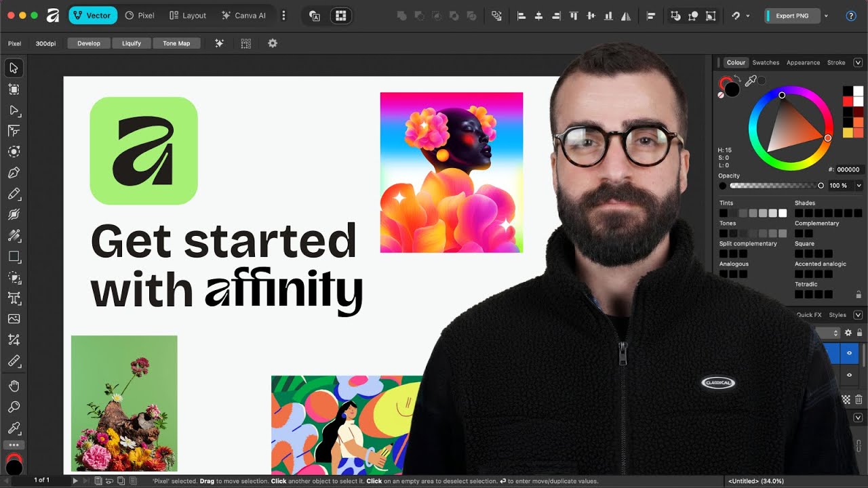
Task: Toggle the pixel grid icon in context toolbar
Action: [x=246, y=43]
